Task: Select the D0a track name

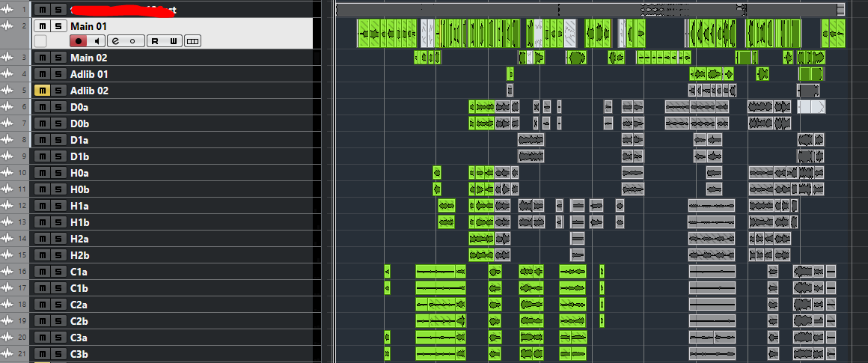Action: point(80,107)
